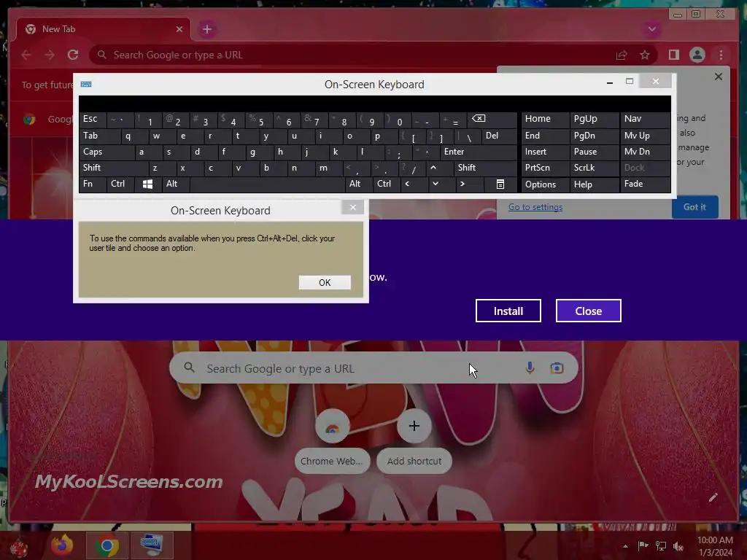The image size is (747, 560).
Task: Open the Chrome Web Store shortcut
Action: coord(332,440)
